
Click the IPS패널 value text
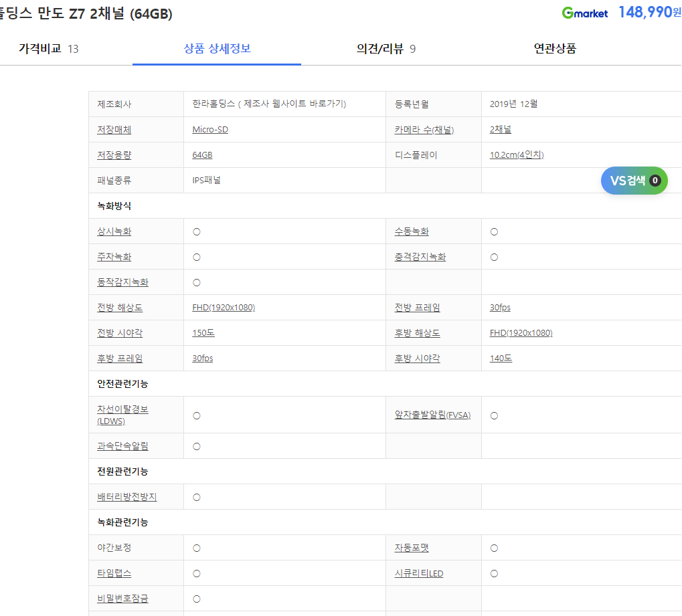[x=206, y=180]
